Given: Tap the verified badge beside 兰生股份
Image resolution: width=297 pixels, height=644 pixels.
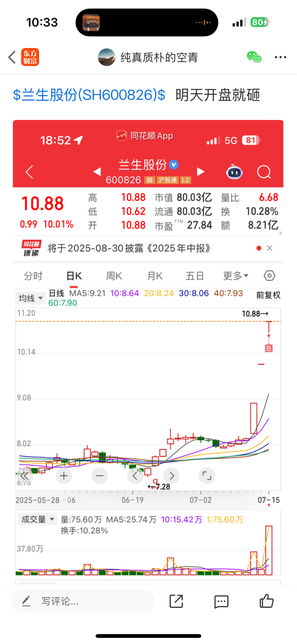Looking at the screenshot, I should pos(174,165).
